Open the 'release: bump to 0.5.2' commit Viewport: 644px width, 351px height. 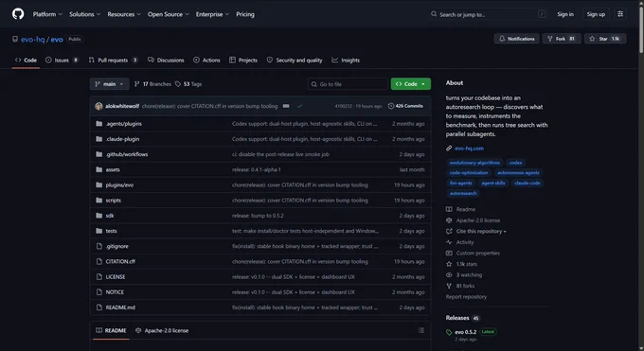point(258,216)
